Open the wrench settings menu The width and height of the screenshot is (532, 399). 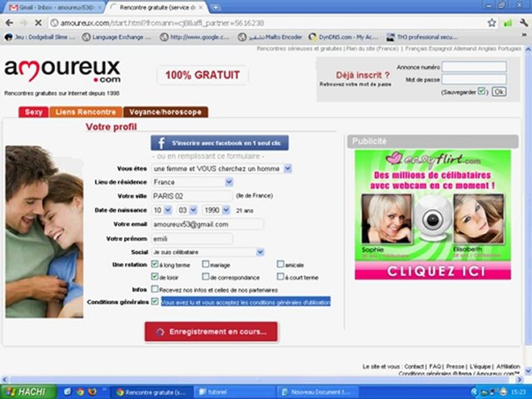pyautogui.click(x=523, y=23)
